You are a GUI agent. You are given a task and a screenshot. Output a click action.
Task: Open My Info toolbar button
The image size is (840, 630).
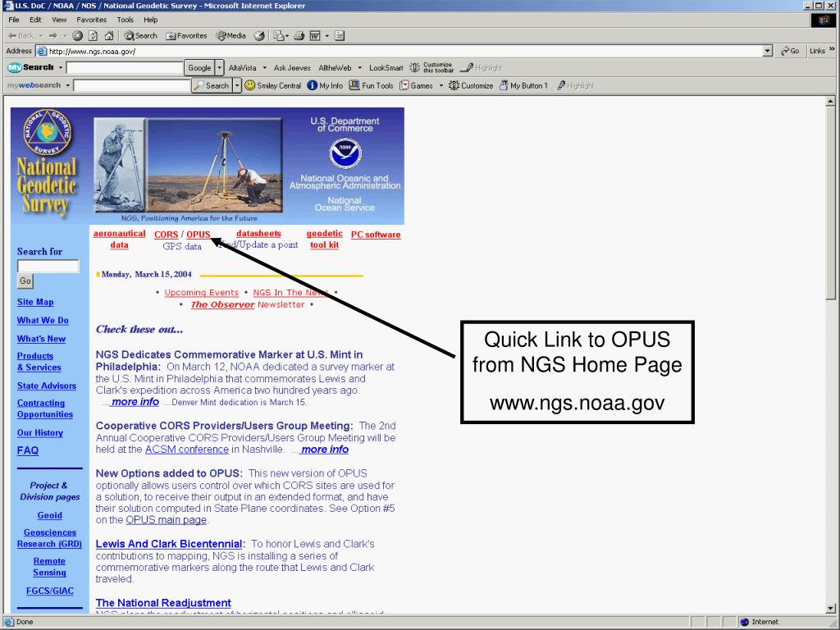pyautogui.click(x=325, y=85)
